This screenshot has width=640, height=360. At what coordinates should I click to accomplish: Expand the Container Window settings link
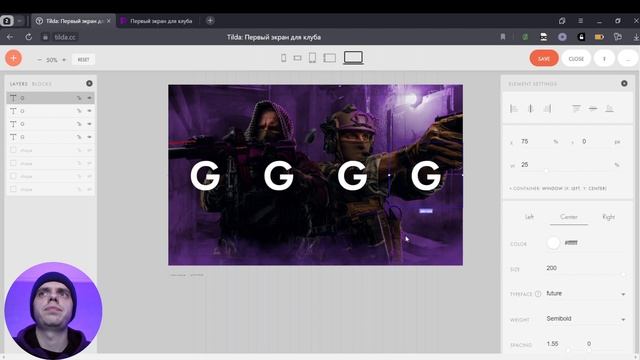click(558, 189)
